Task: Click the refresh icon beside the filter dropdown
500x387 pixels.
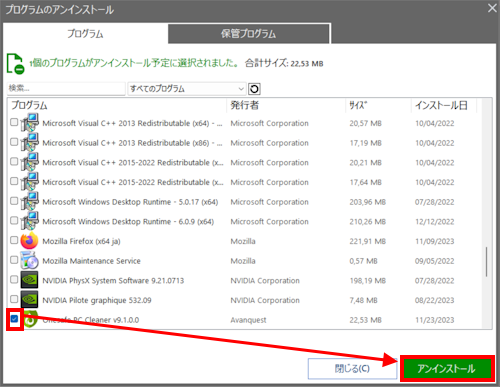Action: pos(254,89)
